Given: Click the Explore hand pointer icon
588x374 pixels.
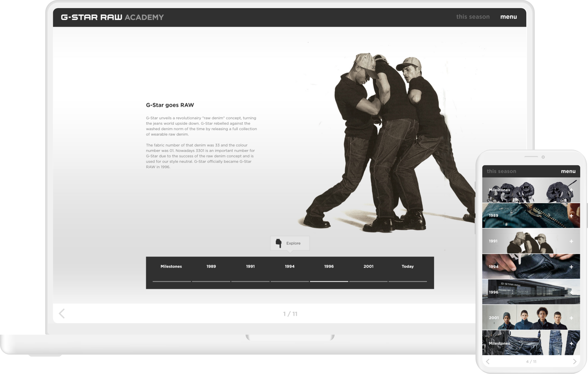Looking at the screenshot, I should coord(278,243).
